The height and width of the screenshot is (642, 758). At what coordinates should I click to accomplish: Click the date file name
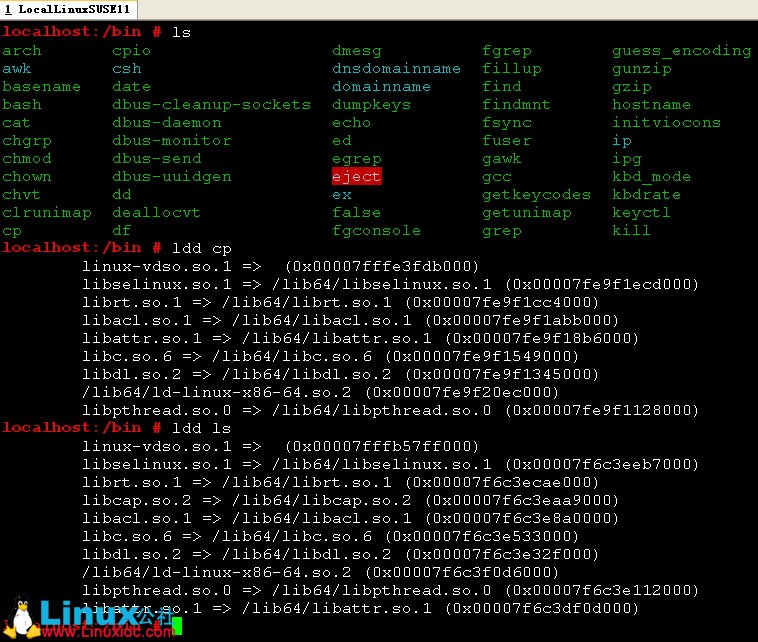[131, 87]
